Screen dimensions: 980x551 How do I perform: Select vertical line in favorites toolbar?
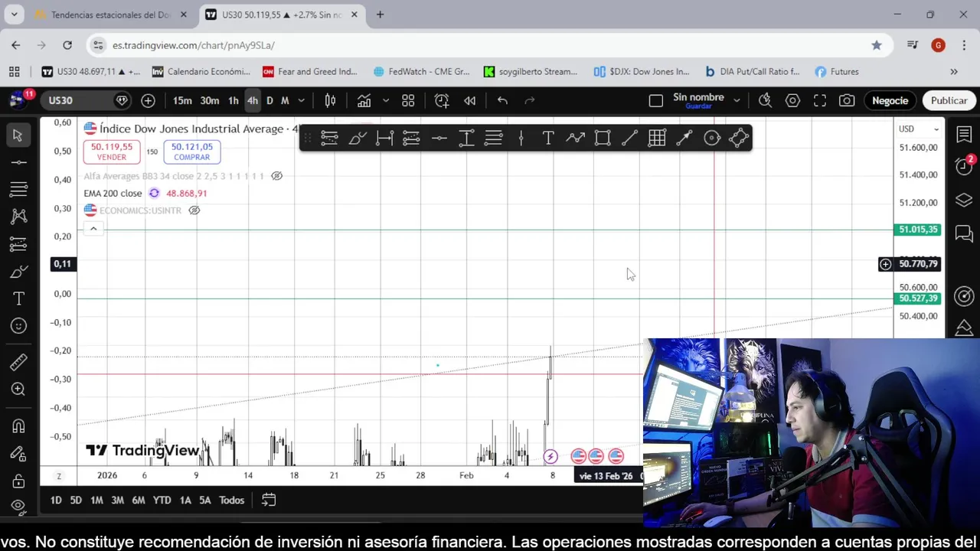[x=521, y=138]
